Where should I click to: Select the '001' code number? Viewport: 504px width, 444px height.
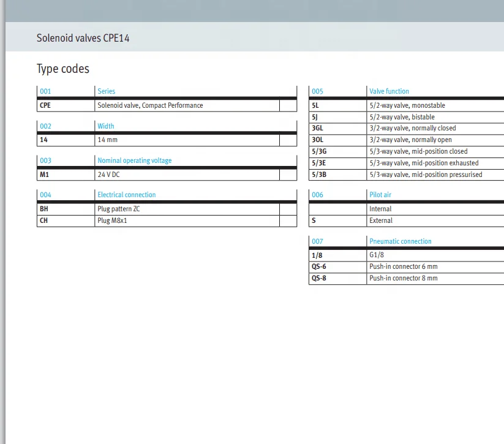45,91
